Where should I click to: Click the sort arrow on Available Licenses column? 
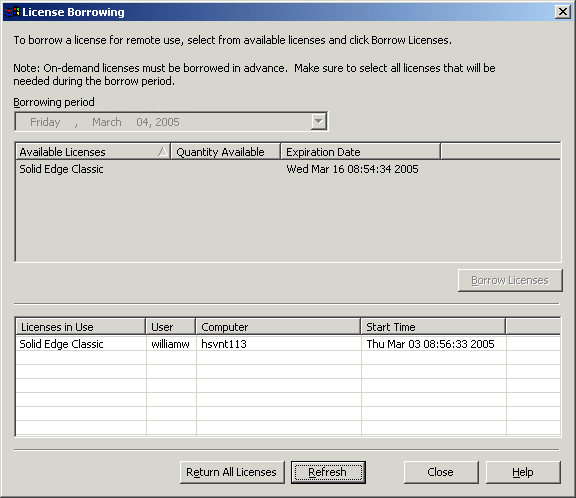[163, 151]
